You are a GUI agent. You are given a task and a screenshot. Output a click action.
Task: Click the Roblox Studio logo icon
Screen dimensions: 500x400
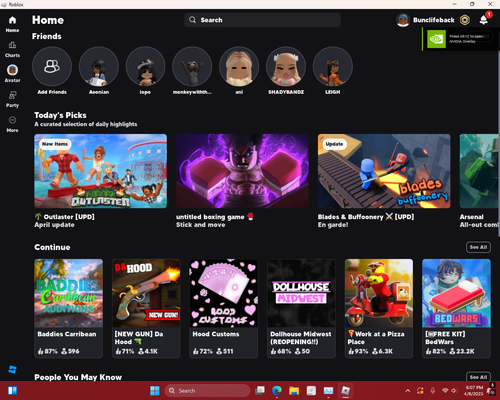[x=12, y=369]
